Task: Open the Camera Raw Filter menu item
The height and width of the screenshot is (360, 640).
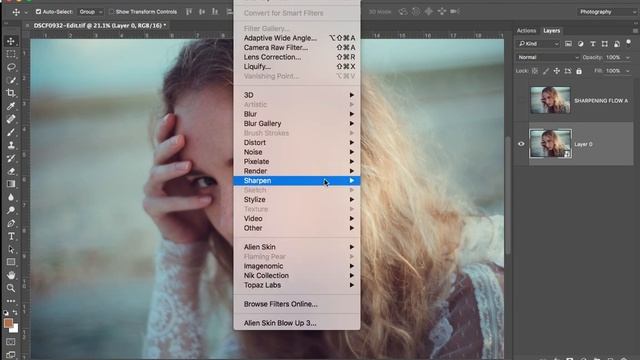Action: click(x=297, y=47)
